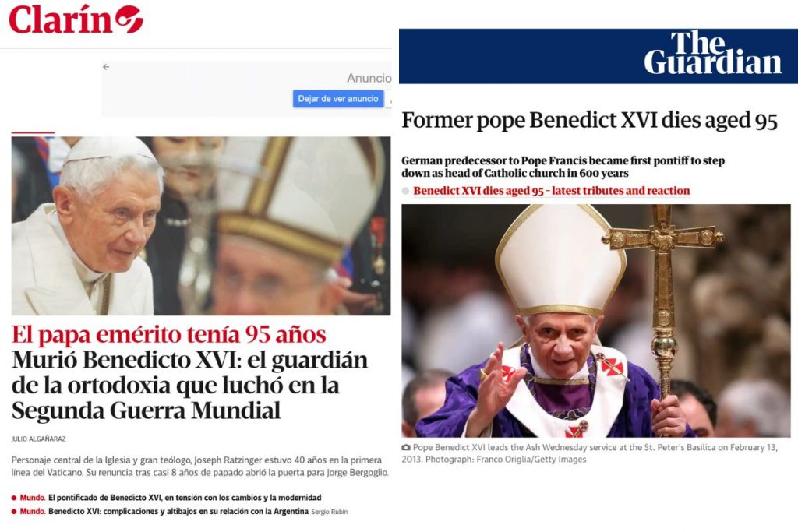The image size is (798, 532).
Task: Click the author name Sergio Rubin
Action: coord(330,513)
